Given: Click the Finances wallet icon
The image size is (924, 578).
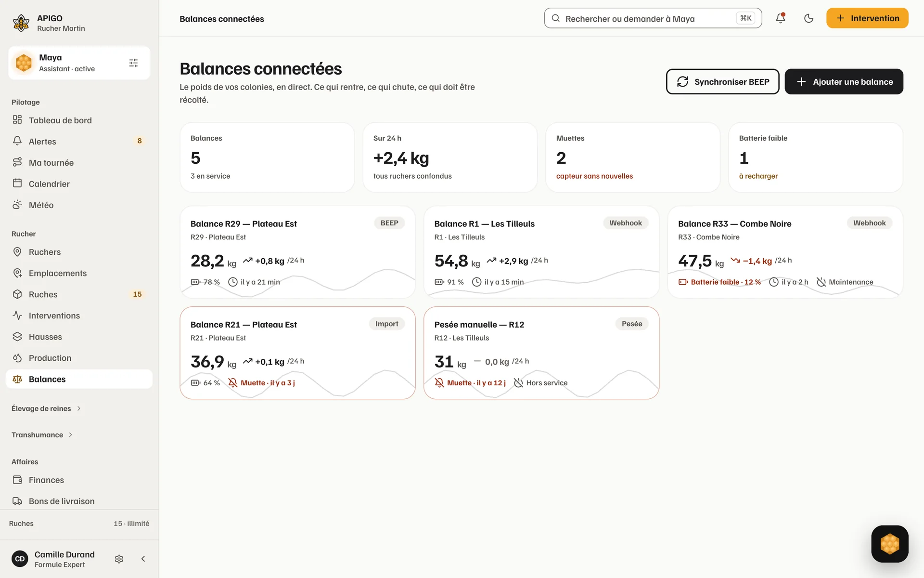Looking at the screenshot, I should coord(17,480).
